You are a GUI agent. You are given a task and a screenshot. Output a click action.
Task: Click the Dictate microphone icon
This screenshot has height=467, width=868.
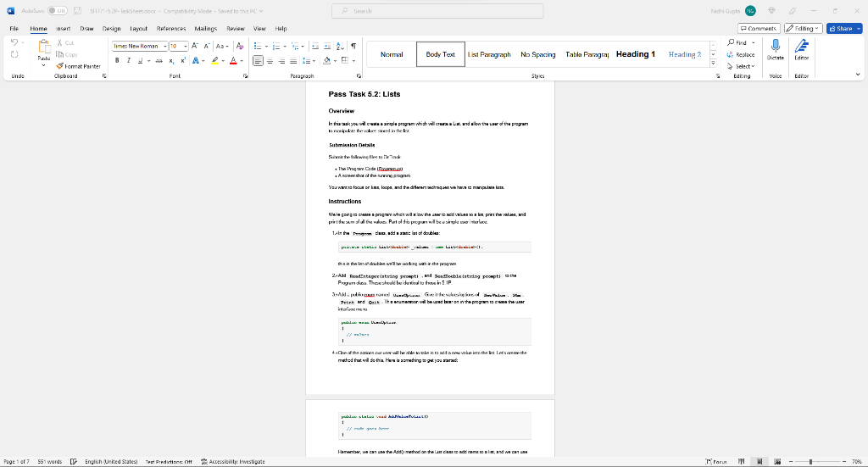pos(775,47)
